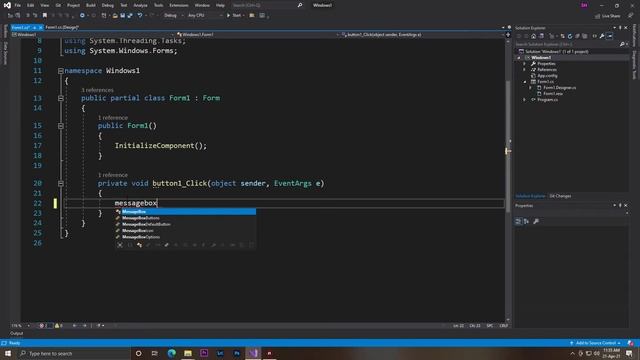The width and height of the screenshot is (640, 360).
Task: Click the Alphabetical sort icon in Properties
Action: 527,221
